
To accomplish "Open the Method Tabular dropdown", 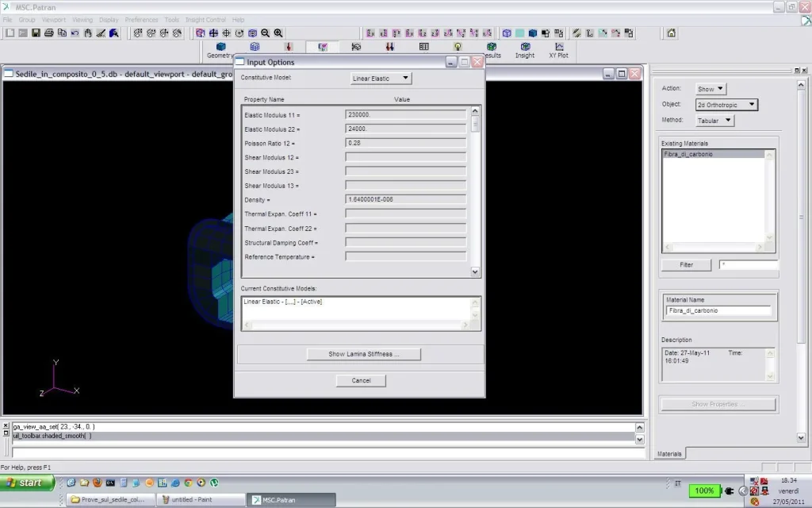I will [714, 121].
